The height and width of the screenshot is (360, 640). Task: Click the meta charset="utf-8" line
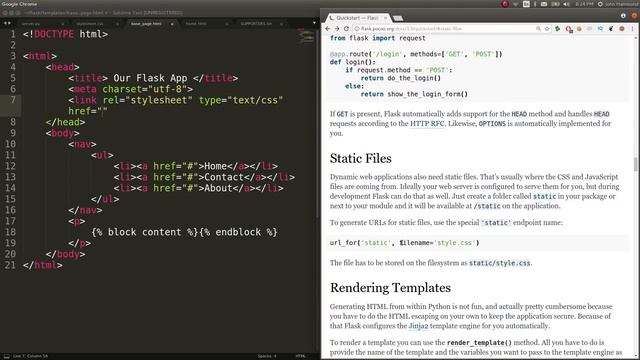coord(131,89)
